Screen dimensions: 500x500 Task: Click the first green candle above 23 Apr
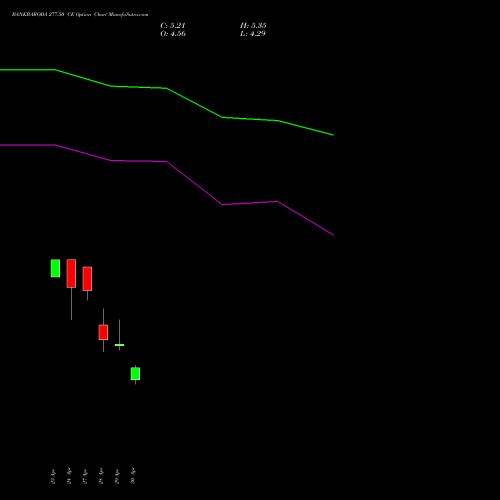click(x=55, y=268)
